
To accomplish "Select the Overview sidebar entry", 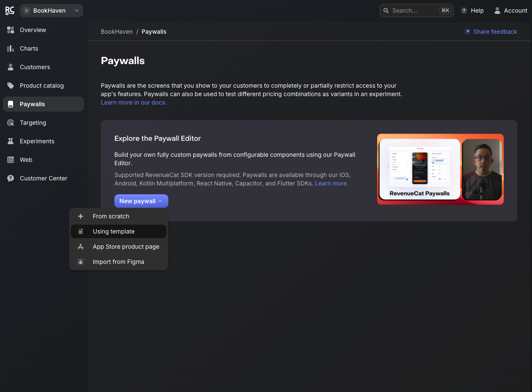I will click(x=32, y=30).
